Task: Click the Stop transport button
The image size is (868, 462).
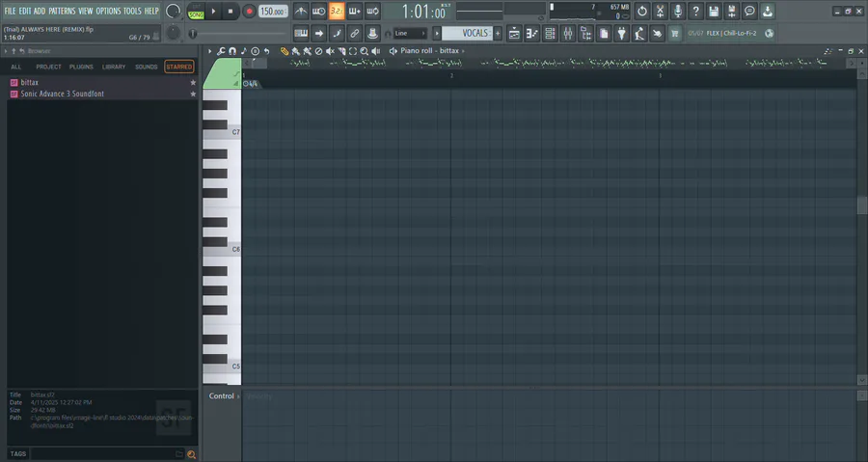Action: (x=231, y=11)
